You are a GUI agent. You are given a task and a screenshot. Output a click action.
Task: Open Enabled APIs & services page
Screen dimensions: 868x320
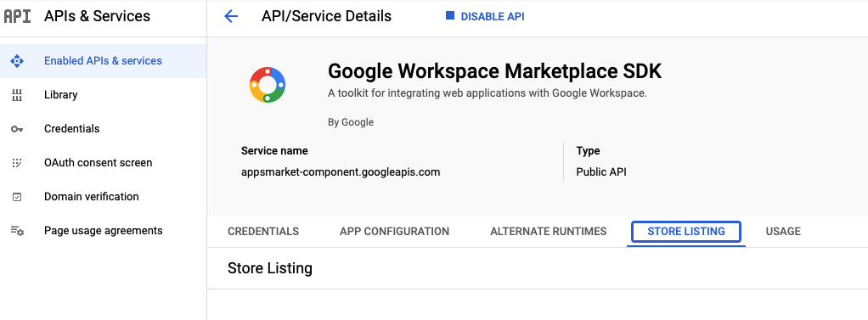(x=103, y=61)
